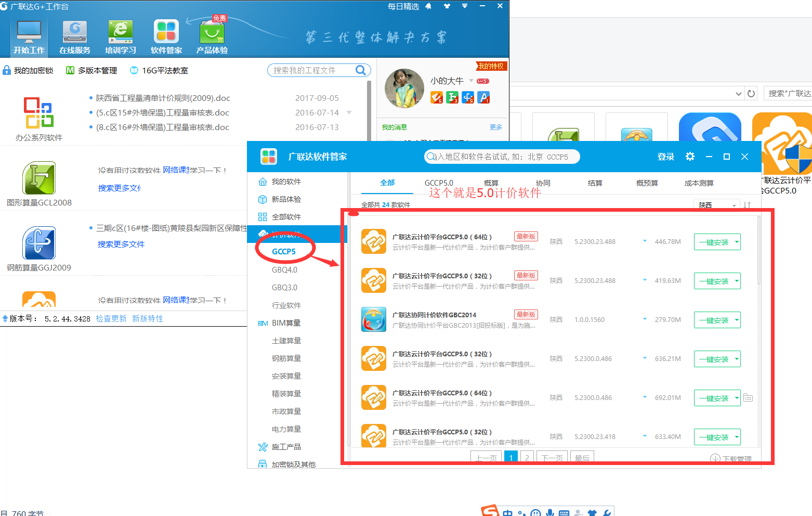Switch to the GCCP5.0 tab
Screen dimensions: 812x516
pos(439,183)
